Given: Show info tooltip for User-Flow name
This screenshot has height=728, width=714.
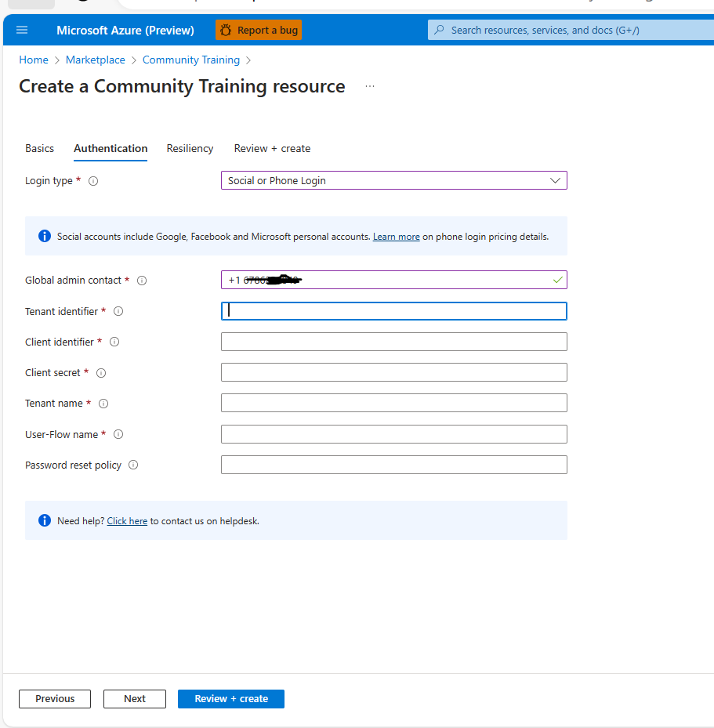Looking at the screenshot, I should point(118,434).
